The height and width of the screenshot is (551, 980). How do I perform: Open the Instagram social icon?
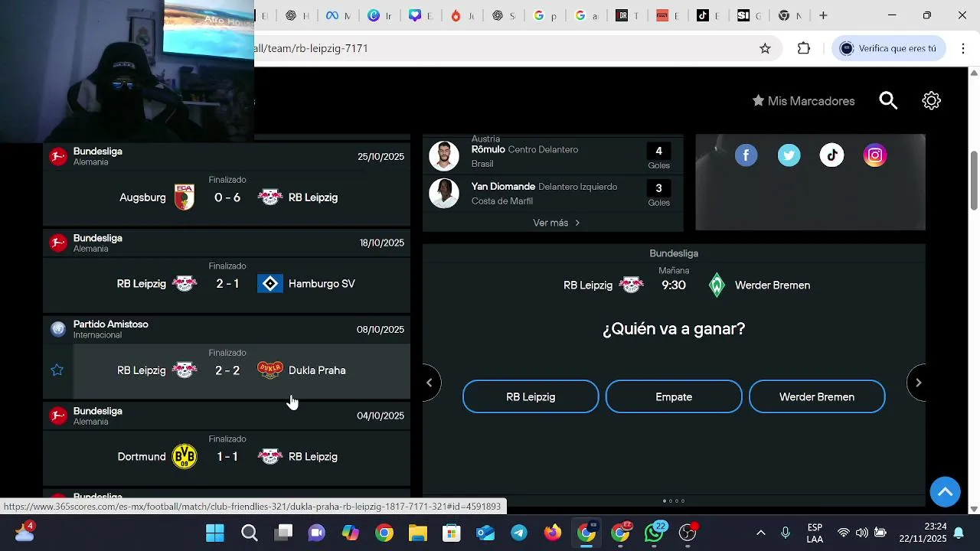[x=874, y=155]
